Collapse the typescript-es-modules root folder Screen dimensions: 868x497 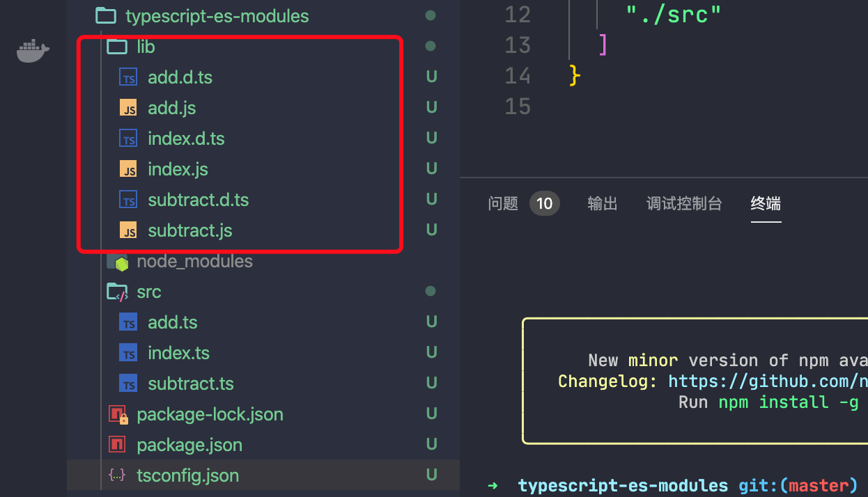[217, 16]
